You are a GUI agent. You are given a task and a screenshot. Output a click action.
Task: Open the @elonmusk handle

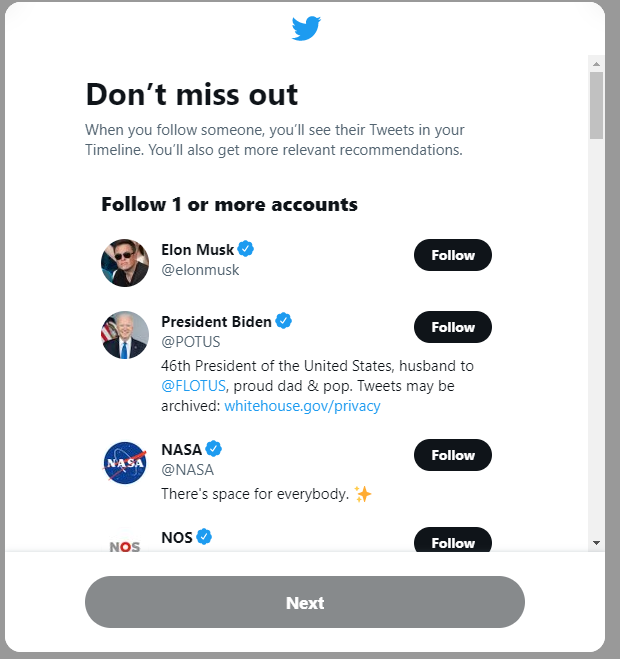[200, 270]
